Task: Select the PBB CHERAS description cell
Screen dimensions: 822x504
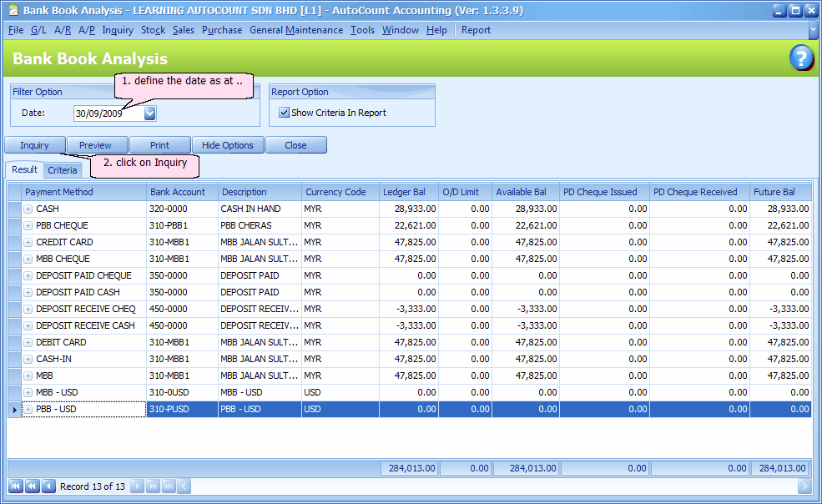Action: 260,225
